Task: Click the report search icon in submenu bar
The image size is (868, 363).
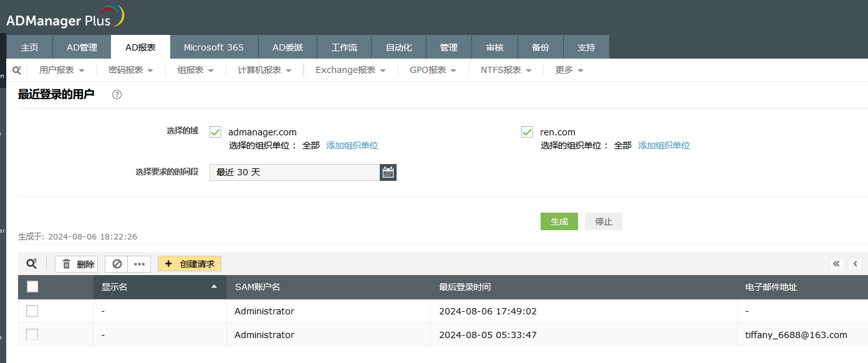Action: pos(17,70)
